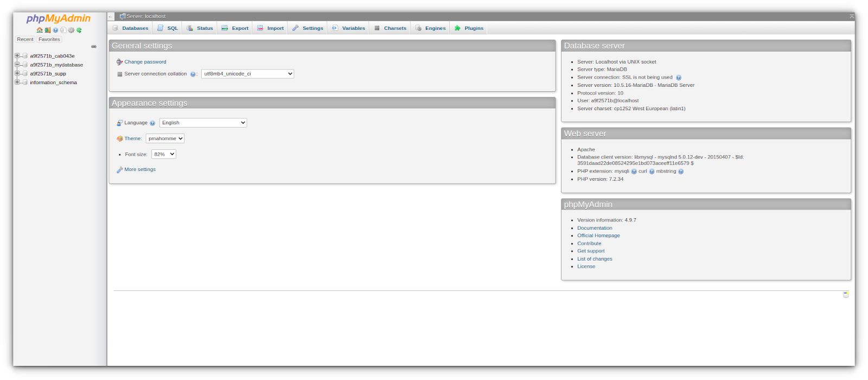Click help icon after curl extension

click(652, 172)
